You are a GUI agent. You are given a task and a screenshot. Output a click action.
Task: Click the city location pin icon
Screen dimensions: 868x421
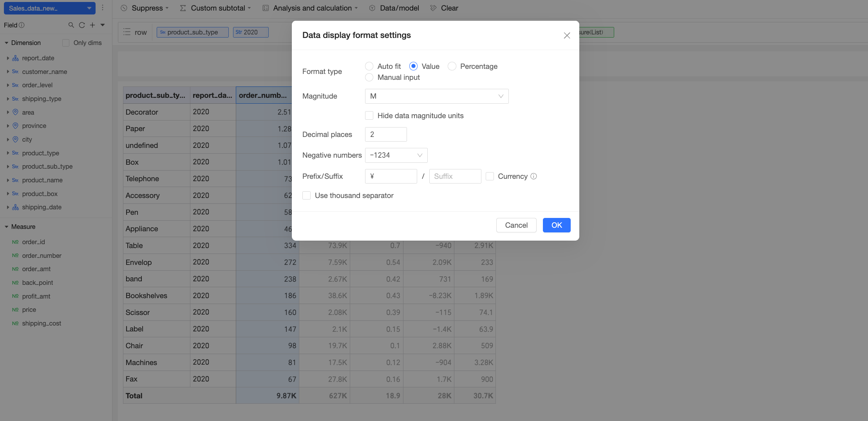click(x=15, y=139)
